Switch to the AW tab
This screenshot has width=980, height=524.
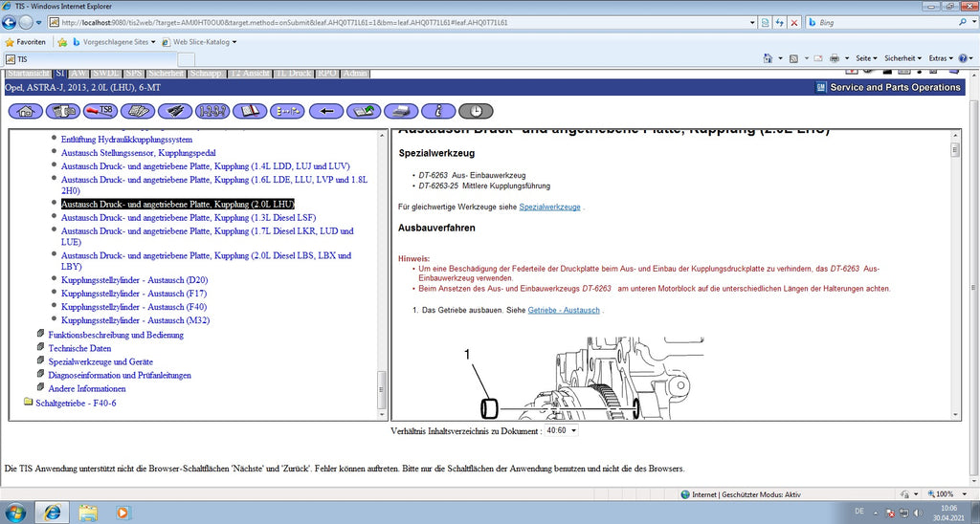(78, 73)
